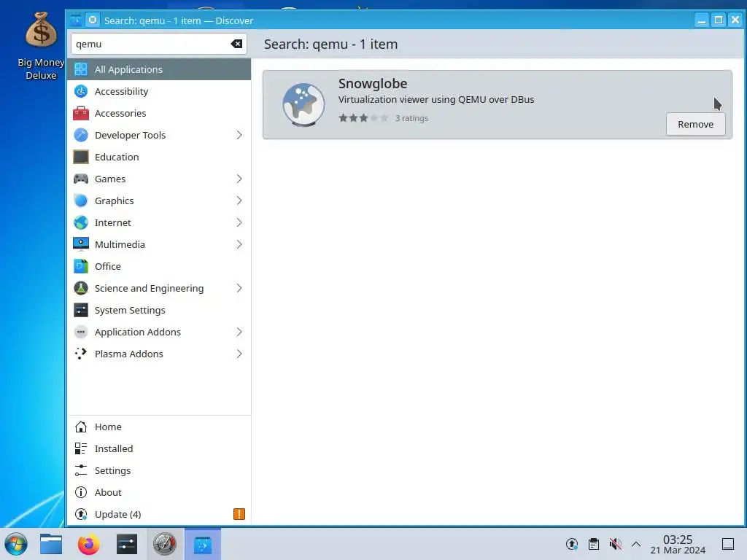Open the About page
The width and height of the screenshot is (747, 560).
pos(159,493)
